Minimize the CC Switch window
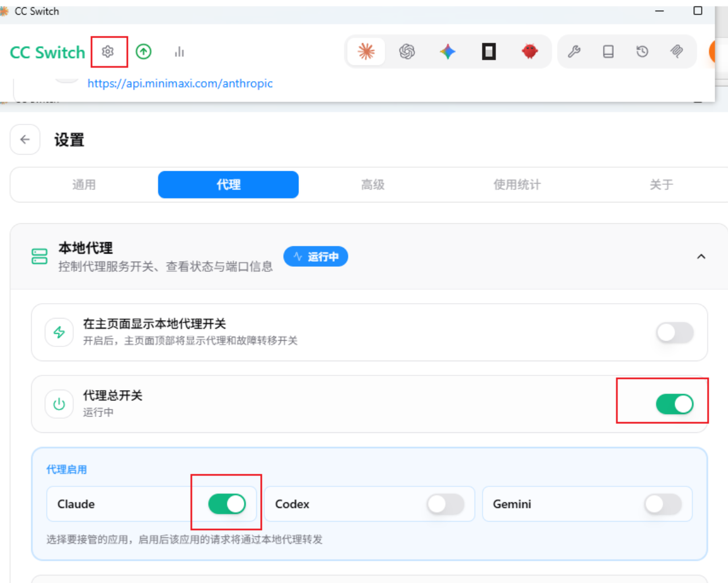The width and height of the screenshot is (728, 583). click(659, 11)
